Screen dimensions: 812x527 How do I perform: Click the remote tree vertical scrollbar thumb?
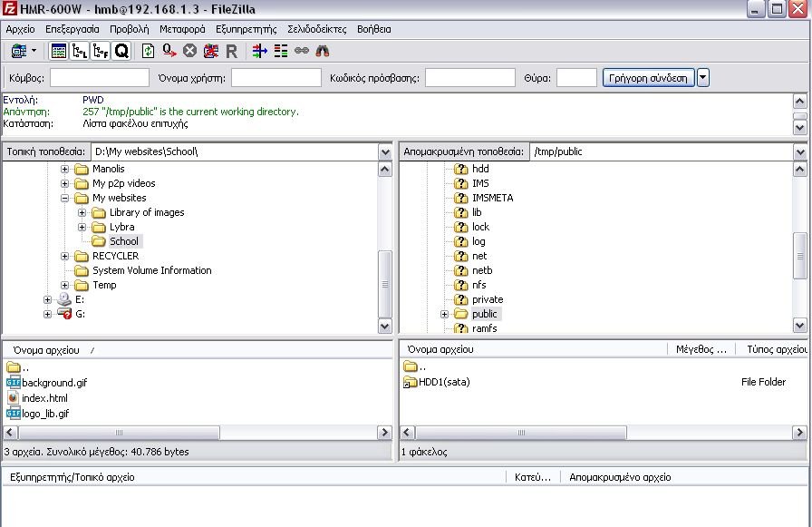tap(799, 256)
